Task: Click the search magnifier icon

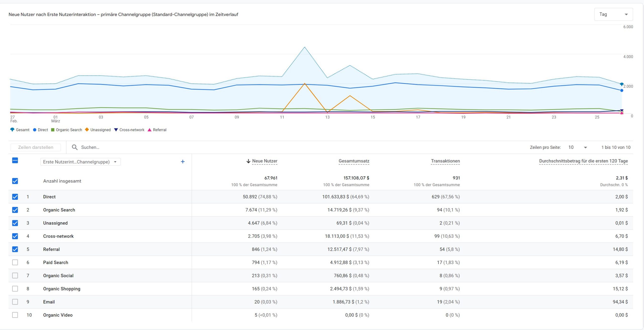Action: point(74,147)
